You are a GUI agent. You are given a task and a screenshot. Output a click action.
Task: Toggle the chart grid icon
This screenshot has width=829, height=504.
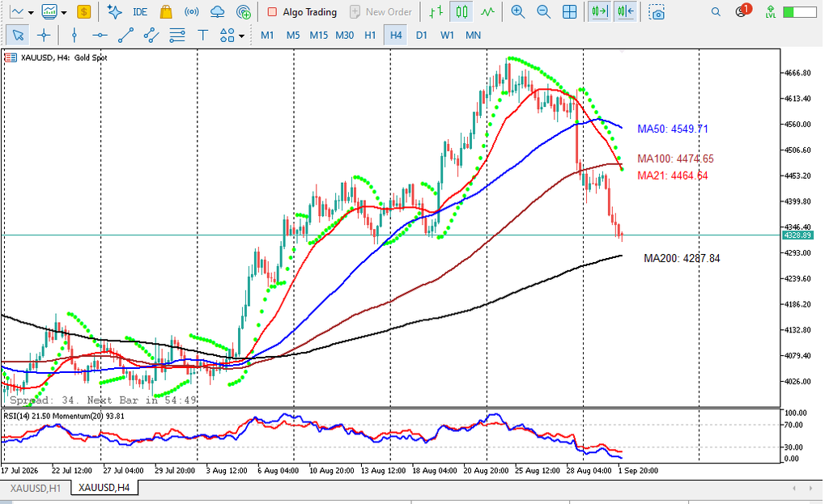click(569, 11)
